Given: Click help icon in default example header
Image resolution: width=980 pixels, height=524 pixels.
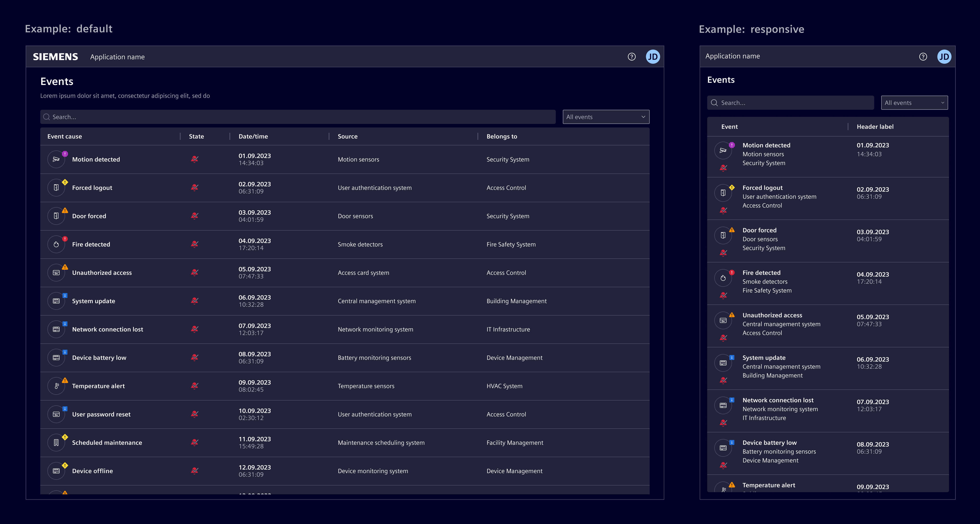Looking at the screenshot, I should [x=631, y=57].
